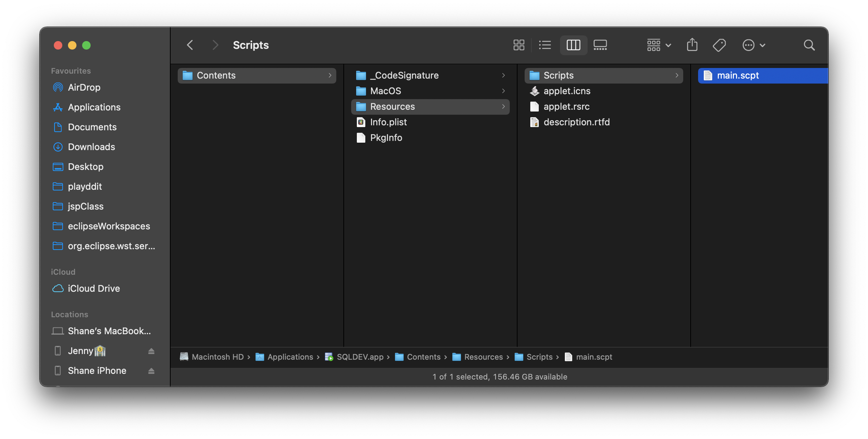
Task: Jump to Macintosh HD in path bar
Action: 217,357
